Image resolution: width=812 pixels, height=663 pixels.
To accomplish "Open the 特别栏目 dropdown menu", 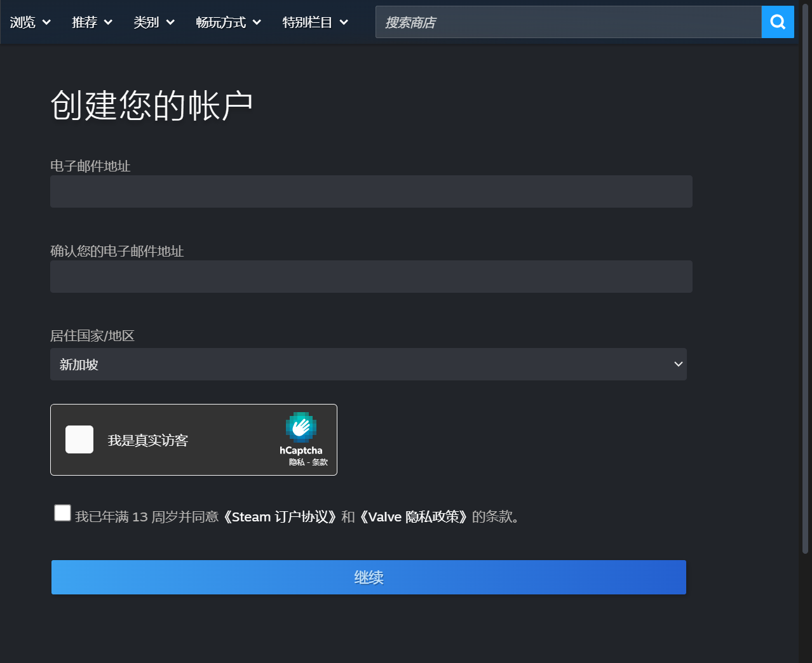I will [x=315, y=22].
